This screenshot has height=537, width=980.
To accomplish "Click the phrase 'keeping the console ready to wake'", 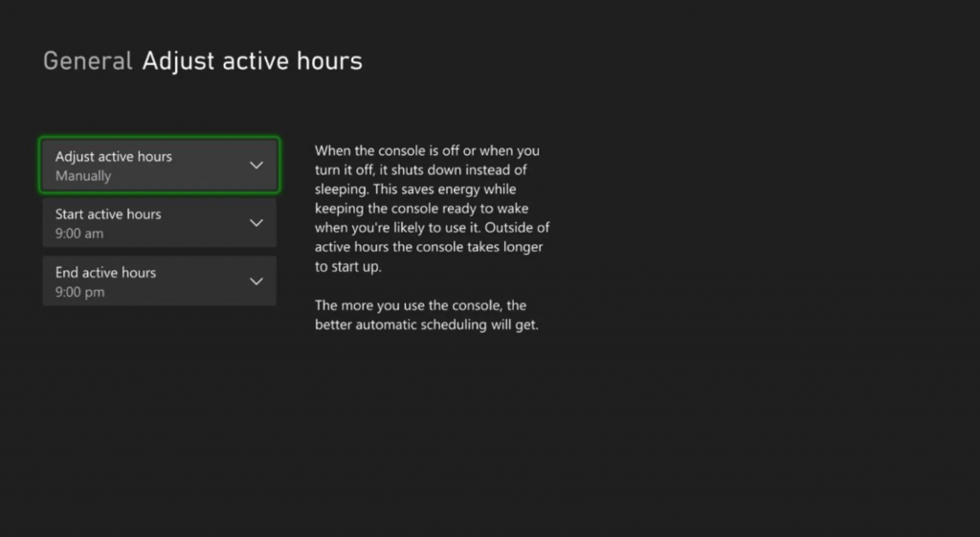I will [421, 209].
